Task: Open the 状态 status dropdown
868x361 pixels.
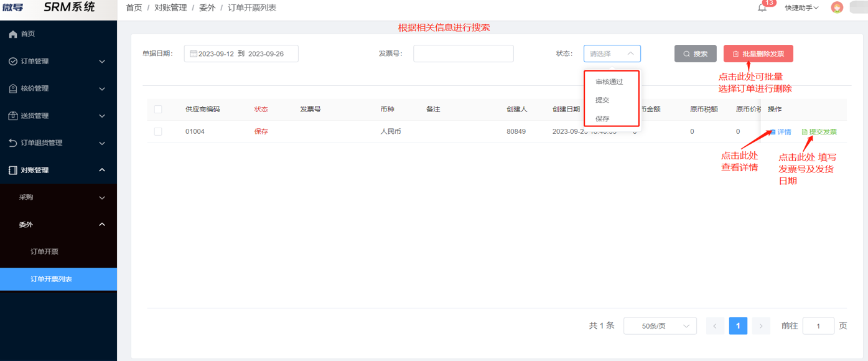Action: [x=612, y=54]
